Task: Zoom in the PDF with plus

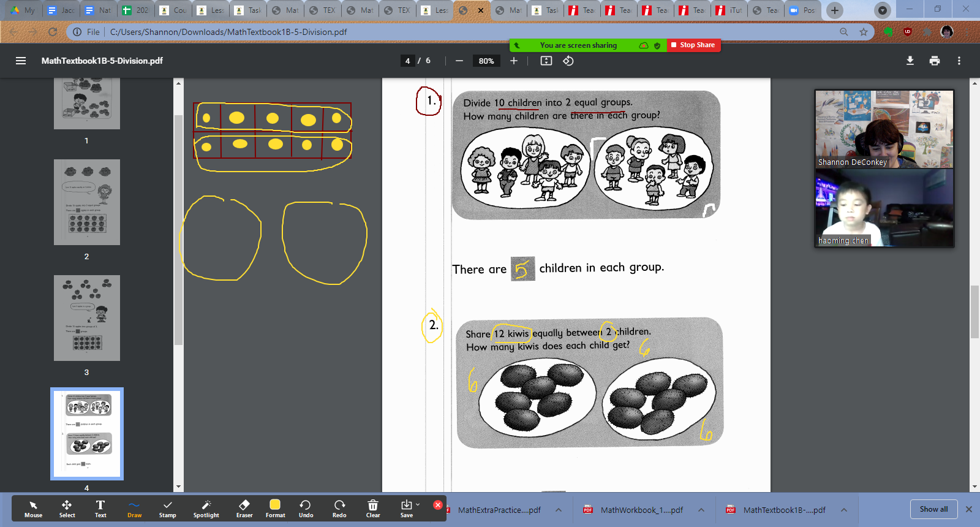Action: (514, 61)
